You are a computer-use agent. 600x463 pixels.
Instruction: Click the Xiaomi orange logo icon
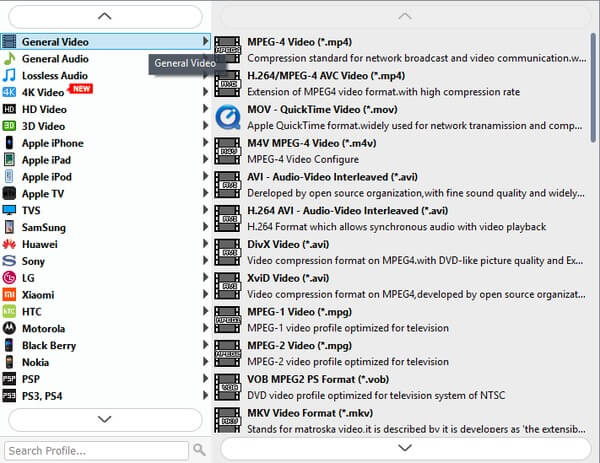(9, 294)
